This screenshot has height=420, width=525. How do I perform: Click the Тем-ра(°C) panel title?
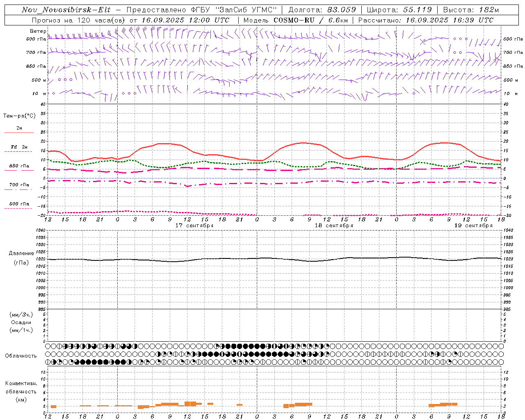pyautogui.click(x=19, y=116)
